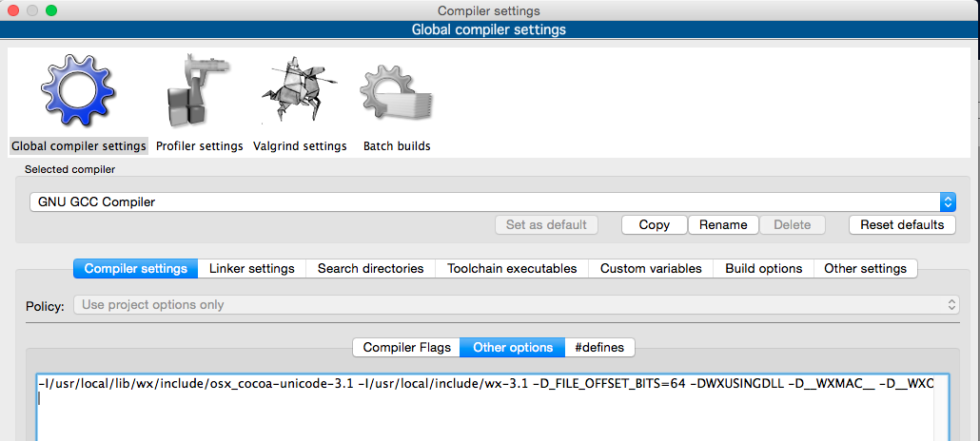Click the Set as default button
980x441 pixels.
click(x=546, y=225)
